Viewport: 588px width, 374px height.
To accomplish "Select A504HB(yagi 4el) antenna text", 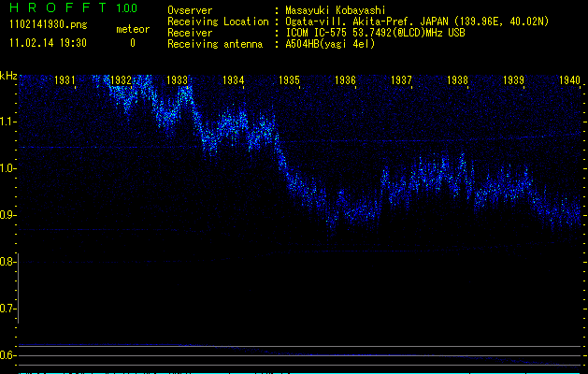I will pyautogui.click(x=330, y=44).
